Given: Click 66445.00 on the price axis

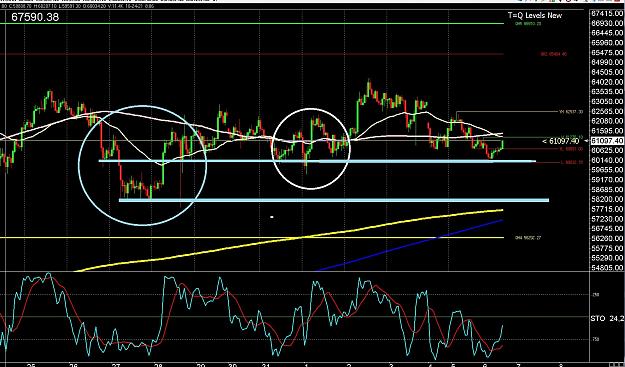Looking at the screenshot, I should pos(607,33).
